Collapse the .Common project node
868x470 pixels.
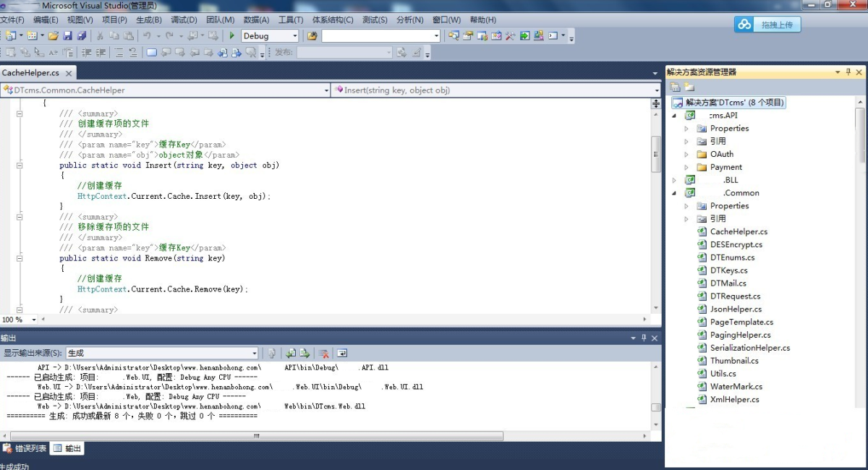click(674, 193)
